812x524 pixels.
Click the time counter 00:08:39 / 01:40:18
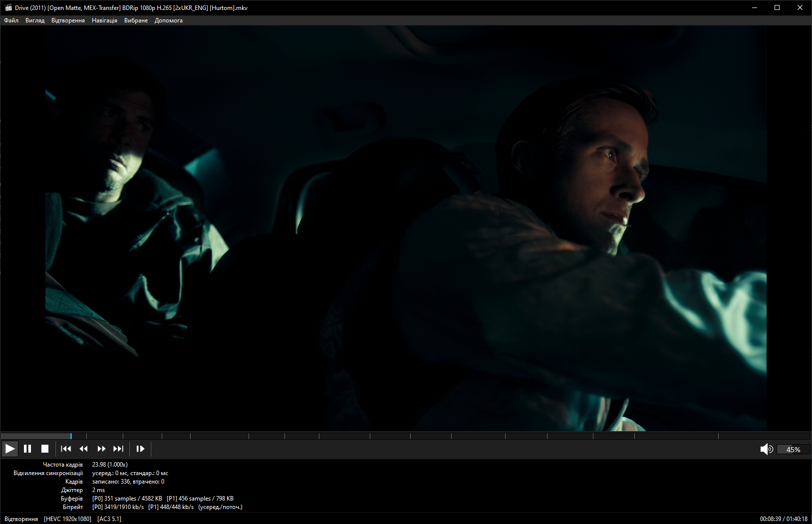(x=784, y=519)
